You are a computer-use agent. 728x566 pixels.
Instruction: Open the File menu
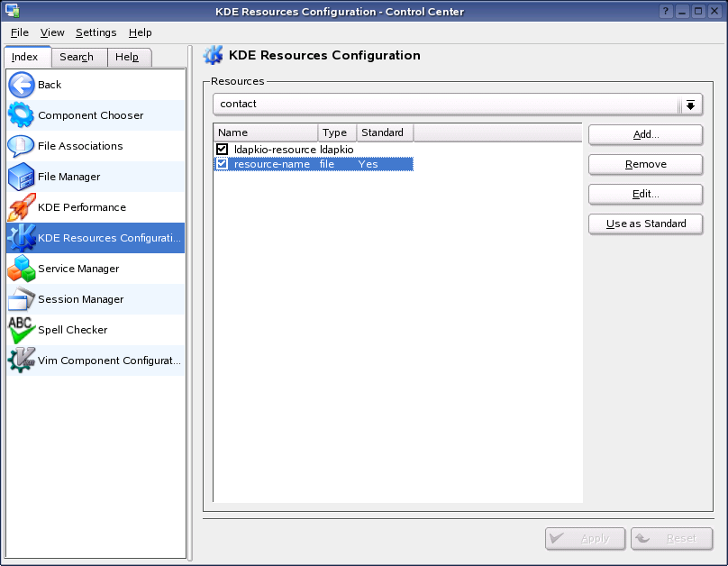[20, 32]
